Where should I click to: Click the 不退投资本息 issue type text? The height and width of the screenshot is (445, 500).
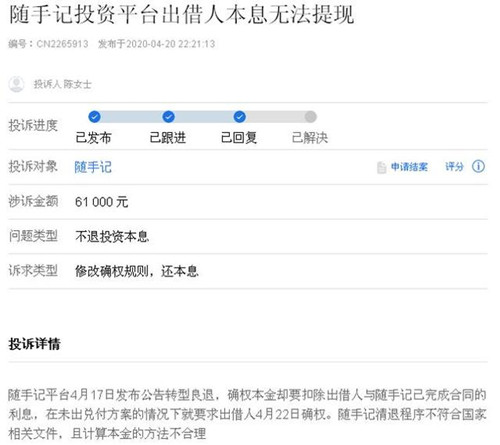(112, 236)
